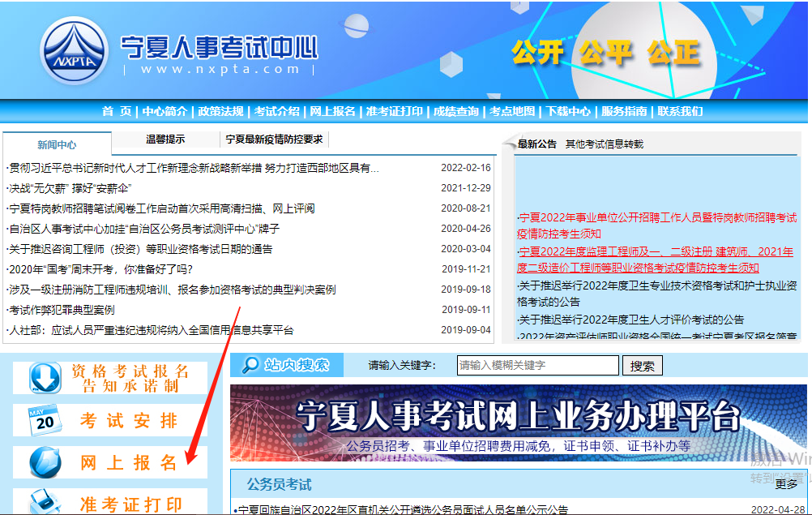Screen dimensions: 812x515
Task: Click the date 2021-12-29
Action: tap(465, 188)
